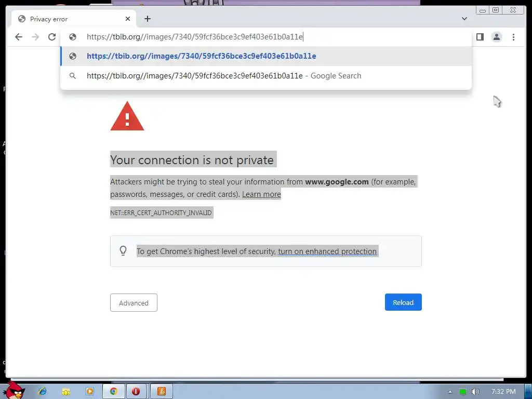Open the Angry Birds Start button
The image size is (532, 399).
tap(14, 390)
